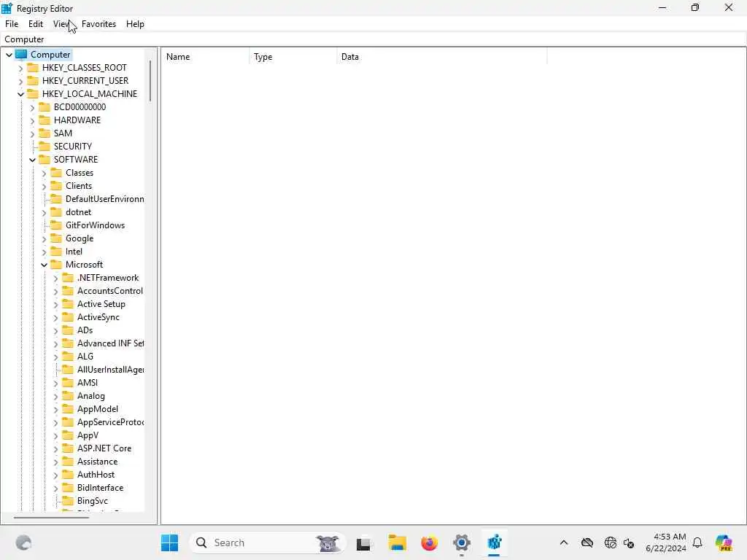The height and width of the screenshot is (560, 747).
Task: Select the AppServiceProtocols key
Action: pyautogui.click(x=111, y=422)
